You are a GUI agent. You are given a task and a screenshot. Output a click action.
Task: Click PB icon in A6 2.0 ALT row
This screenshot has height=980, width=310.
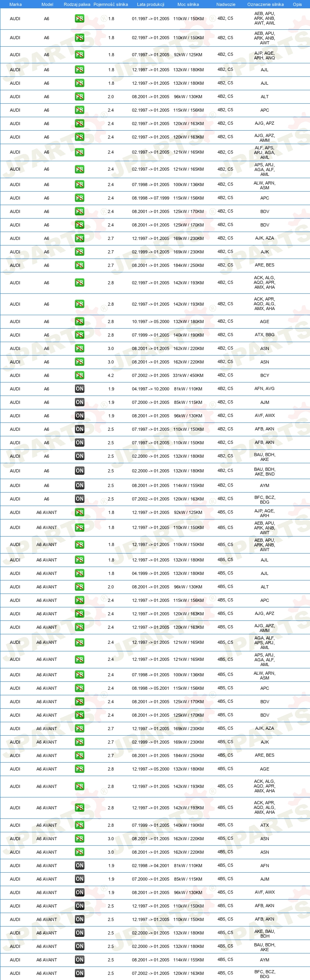click(x=80, y=97)
